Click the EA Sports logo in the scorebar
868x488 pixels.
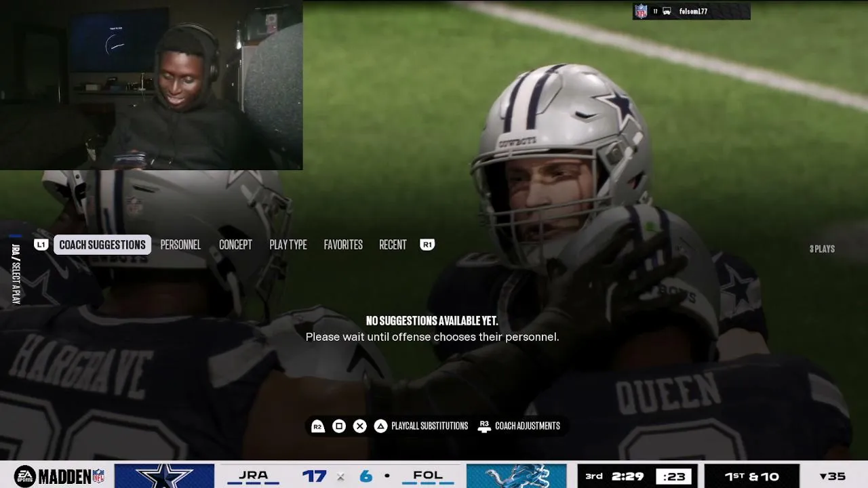pos(25,476)
